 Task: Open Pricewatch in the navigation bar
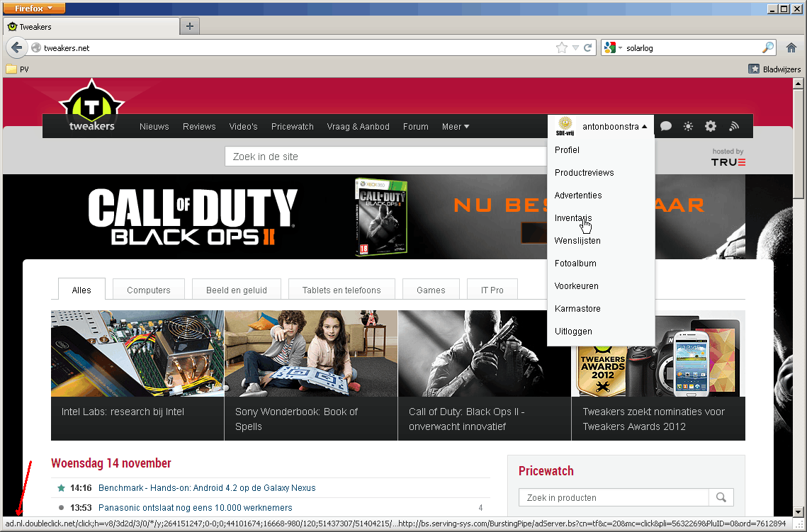[293, 127]
